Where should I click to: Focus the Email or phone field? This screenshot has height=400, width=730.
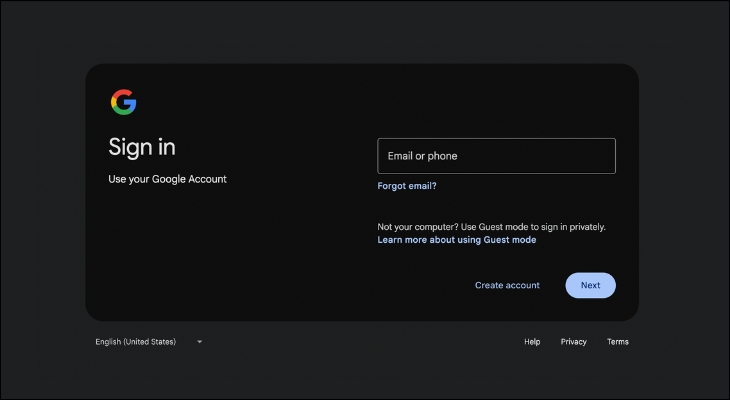[496, 156]
